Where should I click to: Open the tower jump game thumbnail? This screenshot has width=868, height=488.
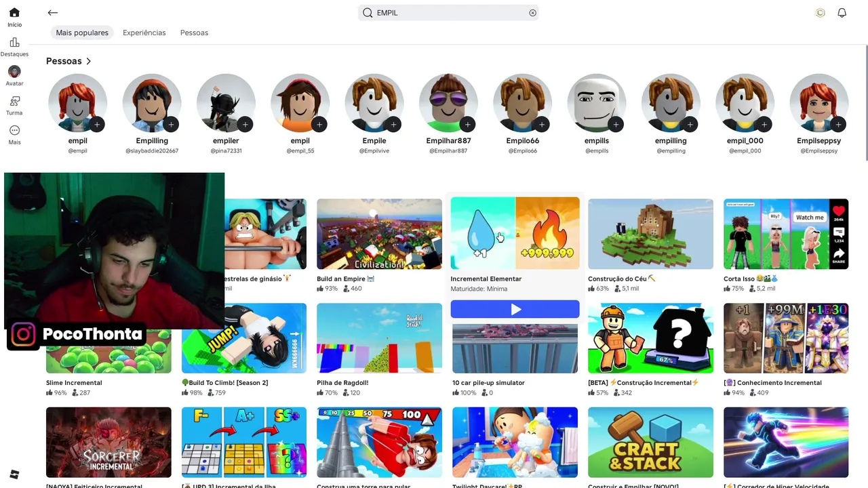point(379,442)
